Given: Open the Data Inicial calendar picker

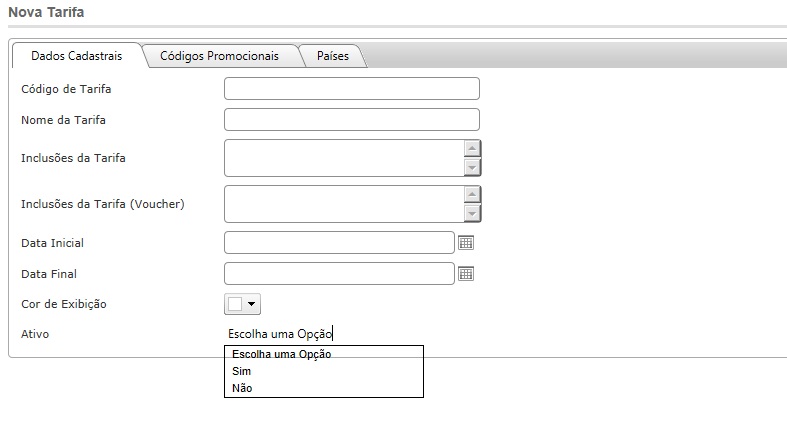Looking at the screenshot, I should (x=466, y=242).
